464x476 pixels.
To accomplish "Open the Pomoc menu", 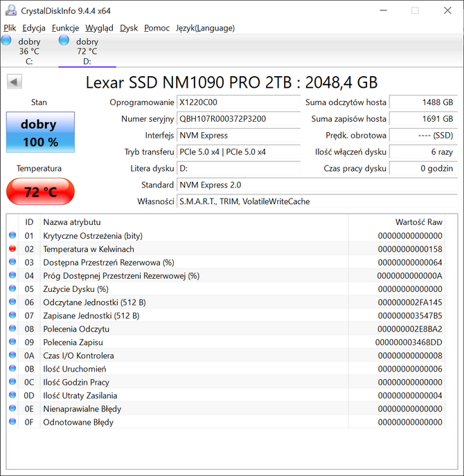I will [157, 28].
